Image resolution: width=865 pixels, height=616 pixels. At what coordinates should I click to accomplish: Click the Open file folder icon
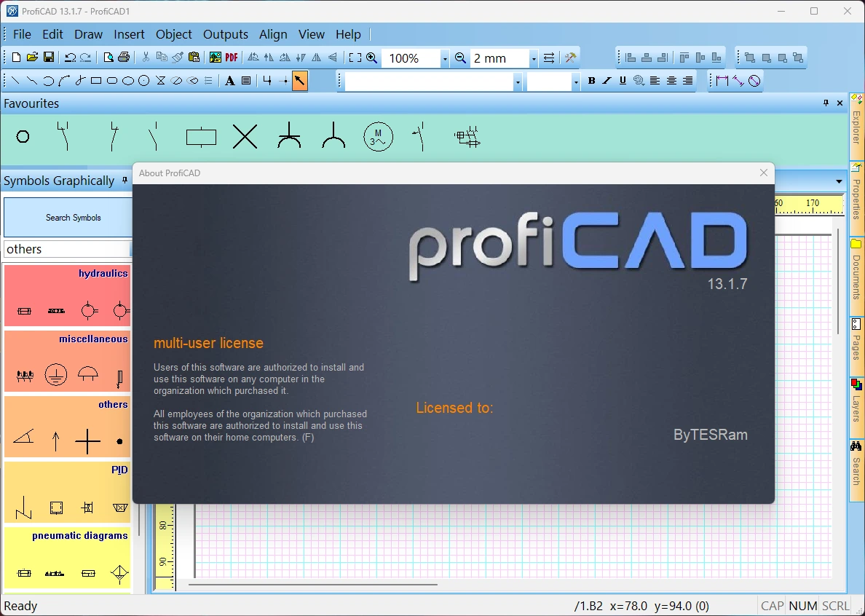click(x=32, y=58)
